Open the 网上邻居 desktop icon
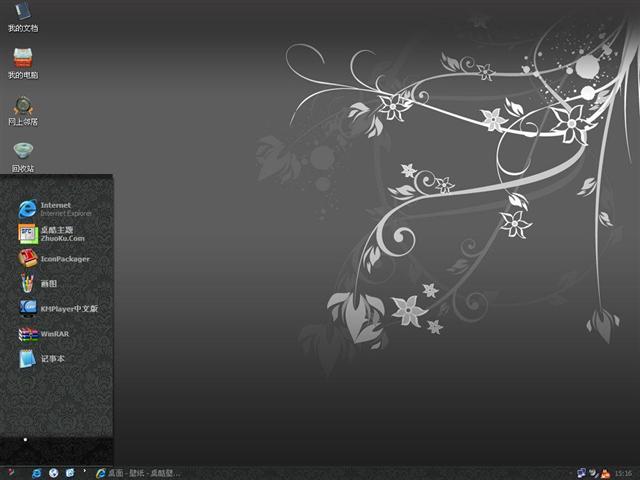Image resolution: width=640 pixels, height=480 pixels. pyautogui.click(x=23, y=111)
